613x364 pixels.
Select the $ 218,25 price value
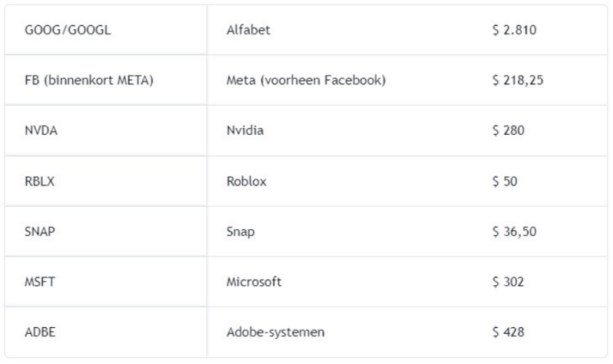518,80
